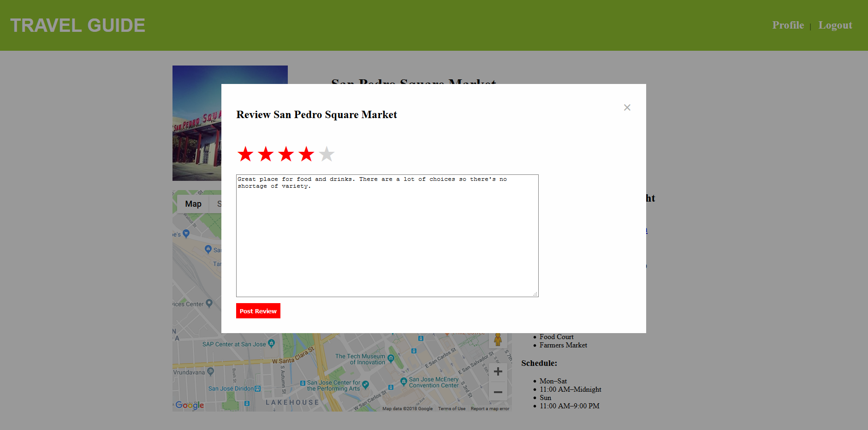Zoom in on the map with plus
868x430 pixels.
coord(498,372)
